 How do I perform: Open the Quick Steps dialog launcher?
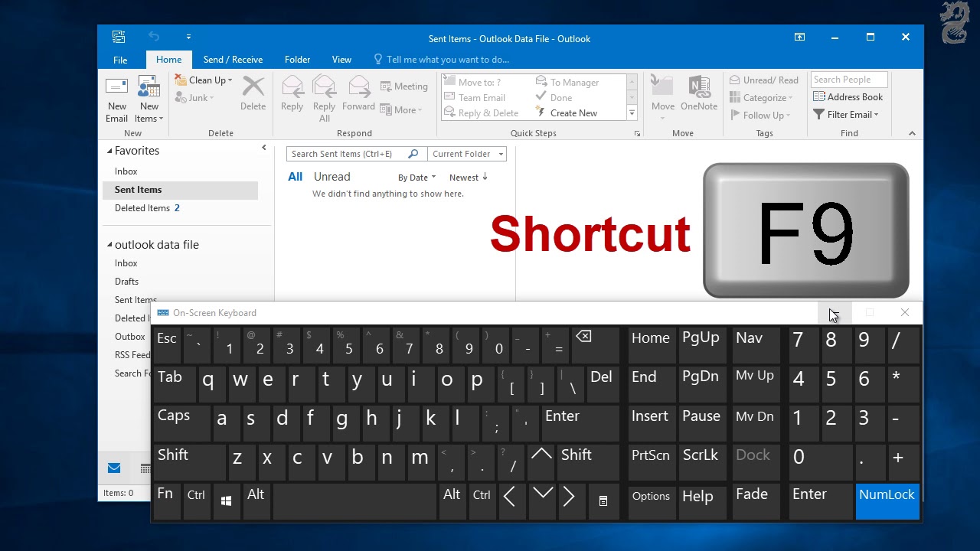pos(637,133)
